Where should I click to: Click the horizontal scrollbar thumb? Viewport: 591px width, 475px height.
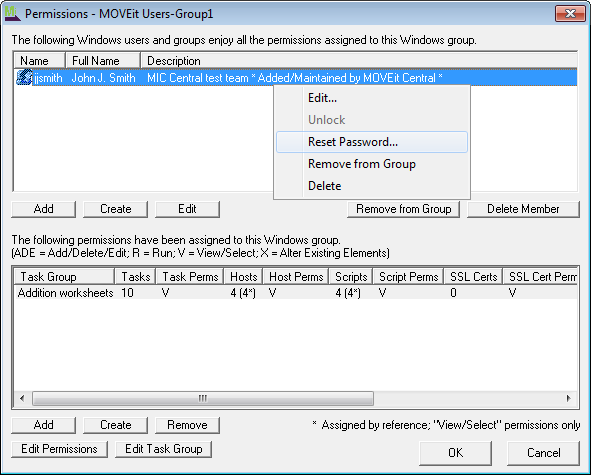coord(203,398)
